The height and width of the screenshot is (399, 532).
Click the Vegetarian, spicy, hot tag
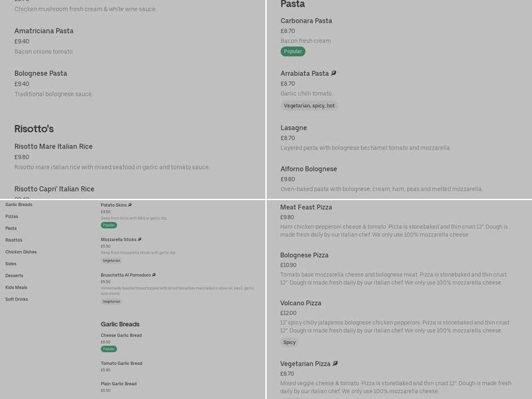click(309, 106)
